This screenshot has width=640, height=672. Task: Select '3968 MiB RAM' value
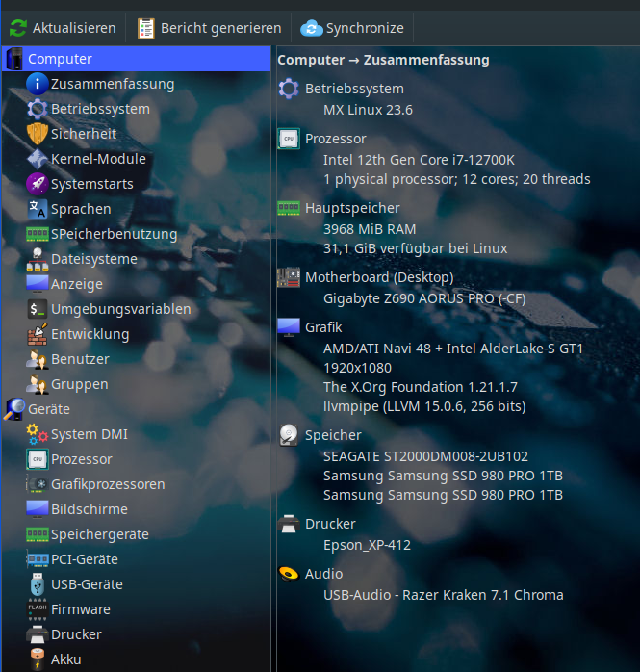point(370,229)
